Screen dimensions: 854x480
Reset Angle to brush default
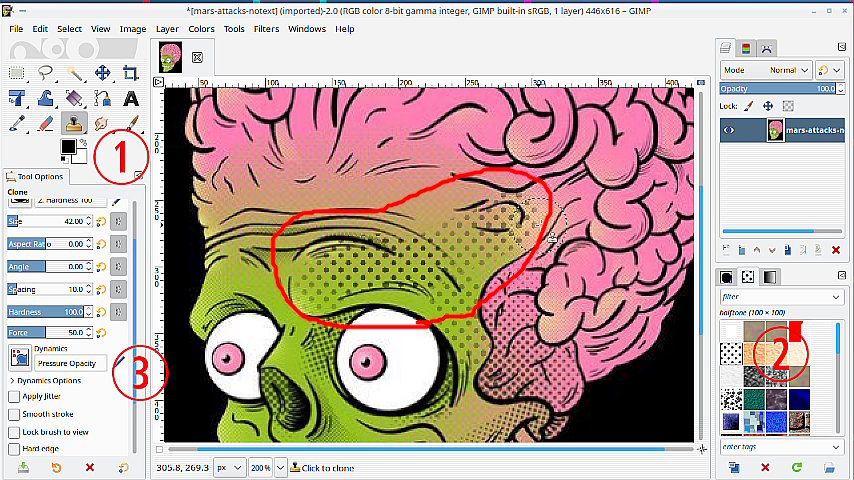coord(101,266)
